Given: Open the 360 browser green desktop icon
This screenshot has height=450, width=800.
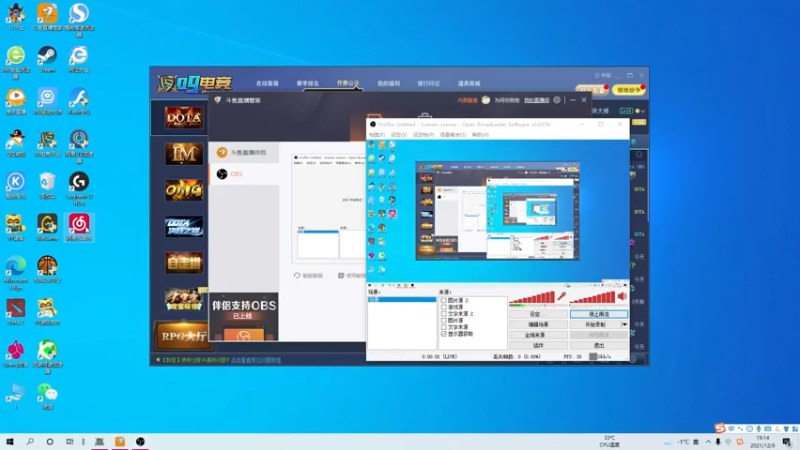Looking at the screenshot, I should (x=16, y=62).
